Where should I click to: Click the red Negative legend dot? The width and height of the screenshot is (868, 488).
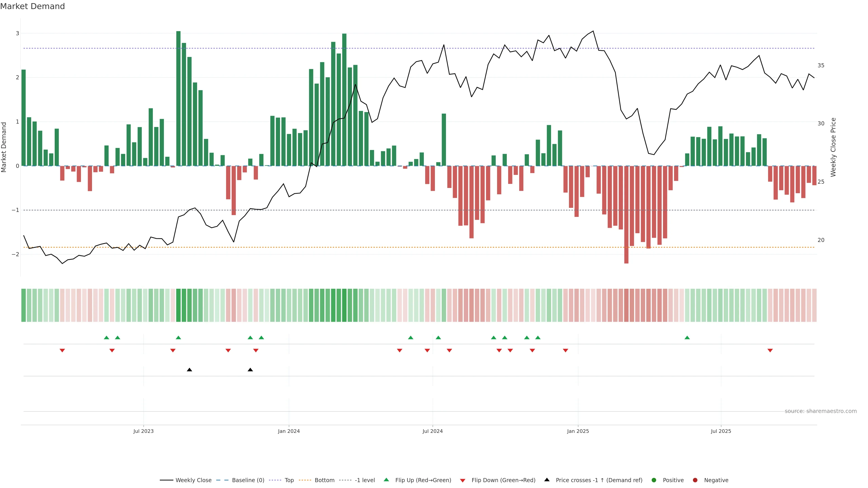(x=695, y=480)
